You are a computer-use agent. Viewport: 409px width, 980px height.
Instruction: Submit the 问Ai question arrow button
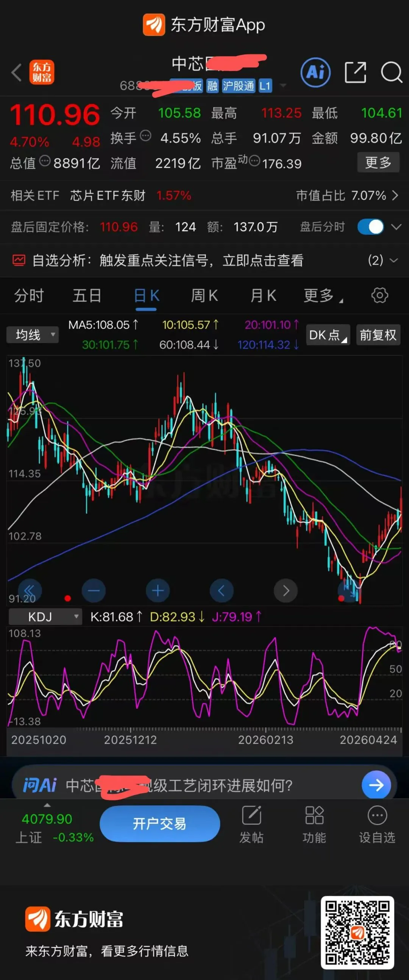376,785
